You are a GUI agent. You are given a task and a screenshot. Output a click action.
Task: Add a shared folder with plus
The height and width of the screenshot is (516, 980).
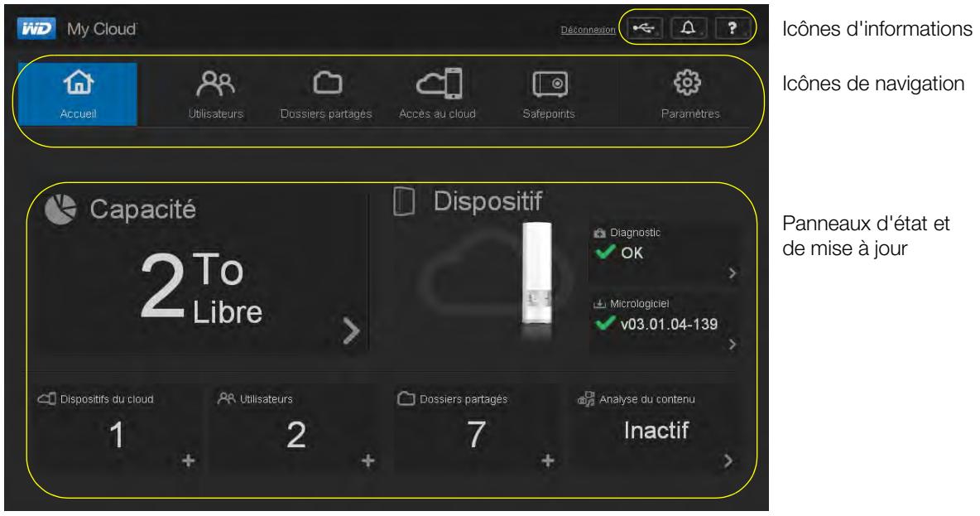548,461
